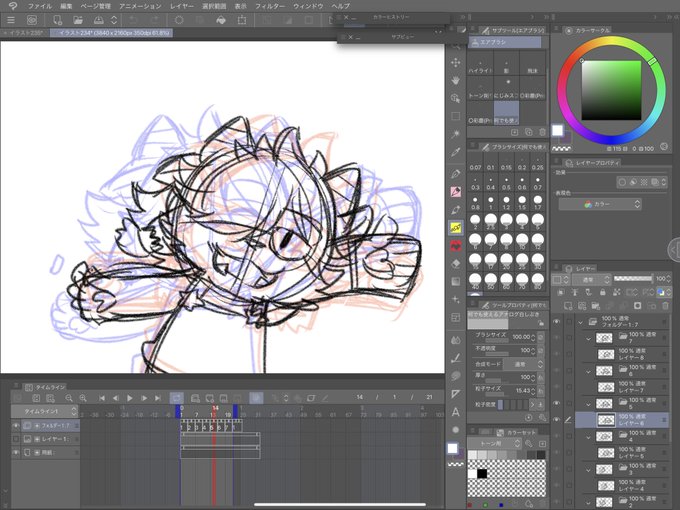
Task: Select the Move layer tool
Action: [455, 62]
